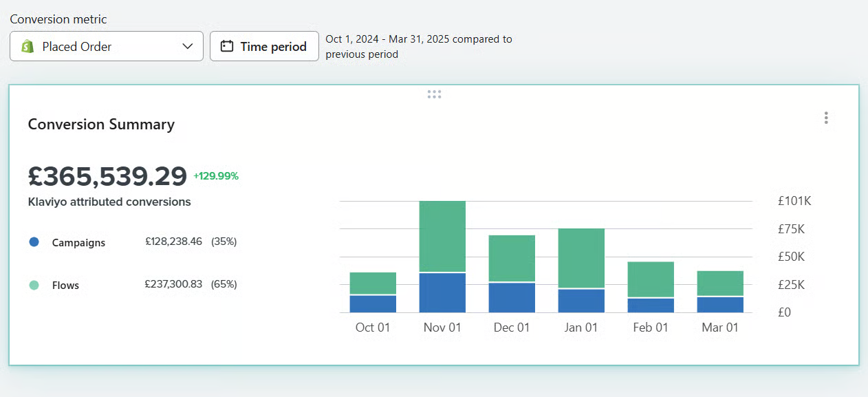The image size is (868, 397).
Task: Select the Placed Order metric text
Action: tap(77, 47)
